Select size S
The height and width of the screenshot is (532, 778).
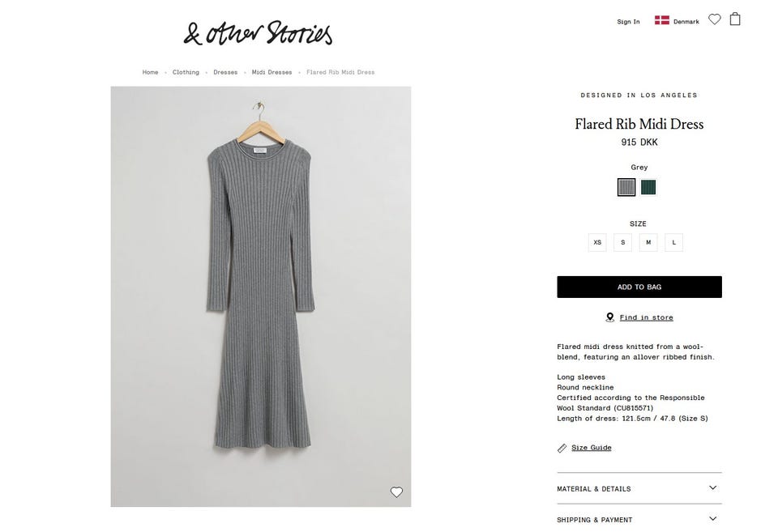pyautogui.click(x=622, y=242)
